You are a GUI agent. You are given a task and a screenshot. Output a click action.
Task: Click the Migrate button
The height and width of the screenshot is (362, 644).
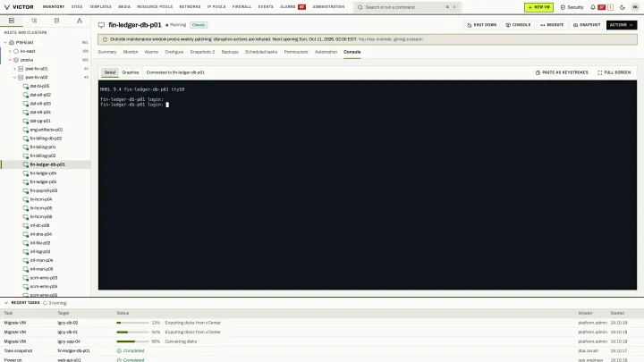pos(552,25)
